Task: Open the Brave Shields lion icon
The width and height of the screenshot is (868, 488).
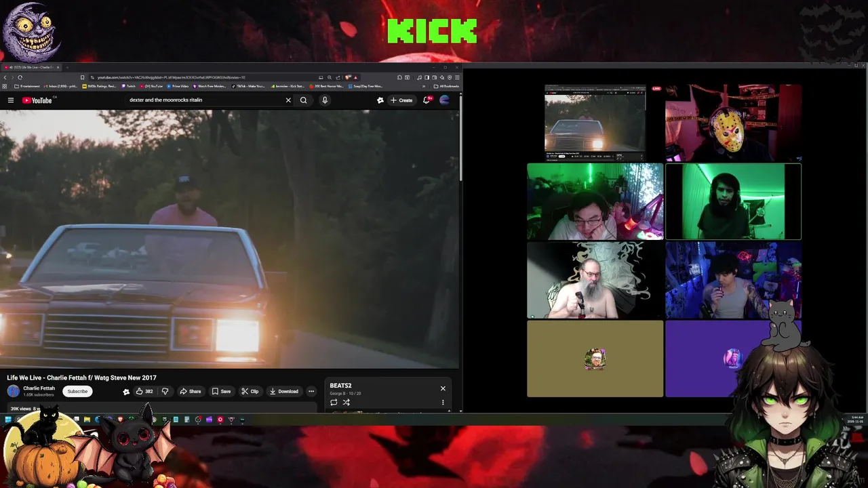Action: pos(348,77)
